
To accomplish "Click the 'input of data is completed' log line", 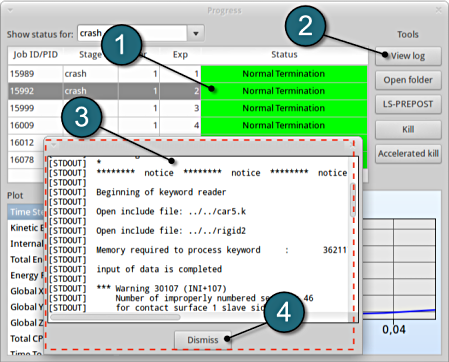I will pos(159,269).
